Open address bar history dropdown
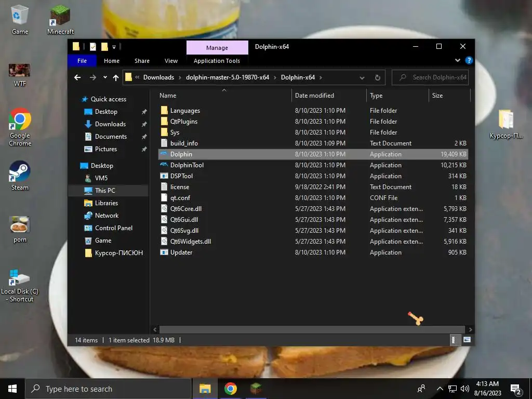Screen dimensions: 532x399 point(362,78)
